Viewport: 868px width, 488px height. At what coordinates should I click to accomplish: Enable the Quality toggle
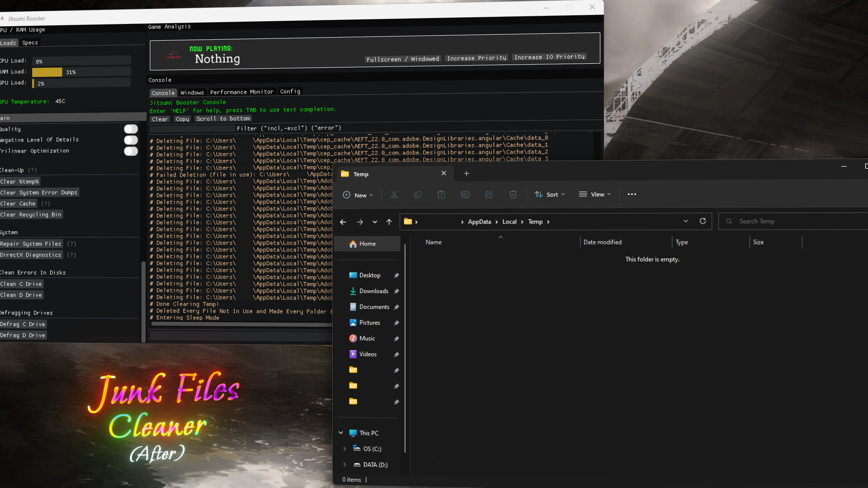[x=130, y=129]
